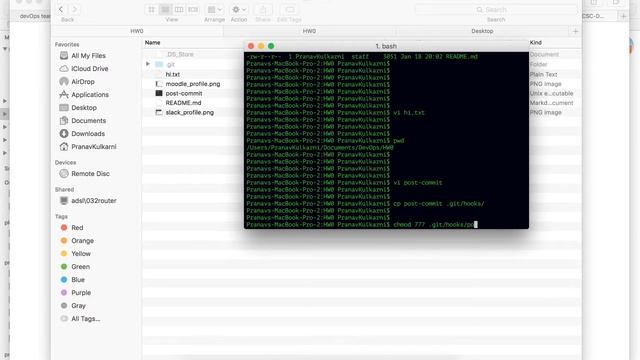The image size is (640, 360).
Task: Click the 1. bash terminal title
Action: (386, 46)
